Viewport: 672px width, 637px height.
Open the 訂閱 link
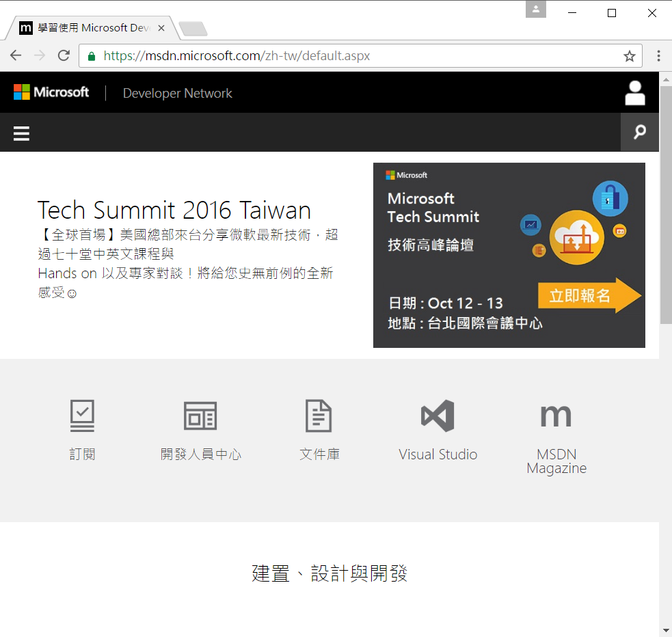click(x=82, y=454)
